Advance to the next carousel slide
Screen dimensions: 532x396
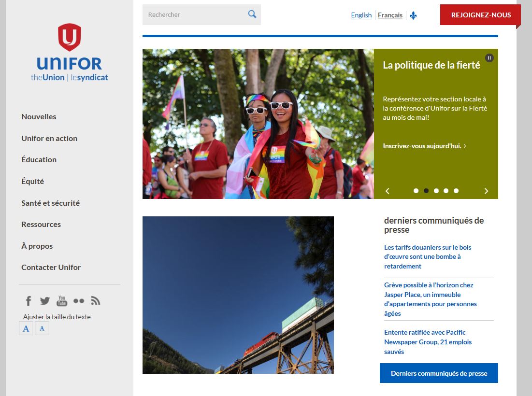(x=486, y=191)
